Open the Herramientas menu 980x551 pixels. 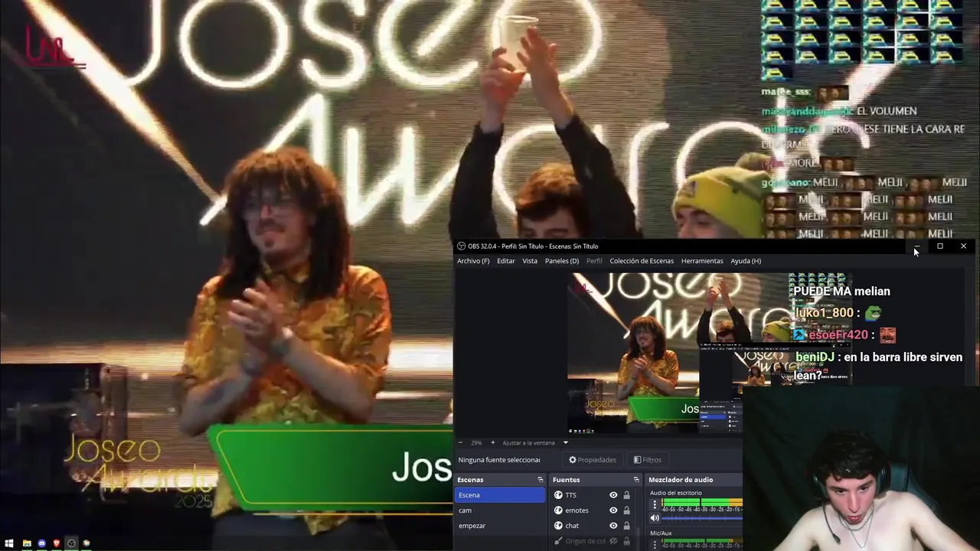click(x=702, y=261)
